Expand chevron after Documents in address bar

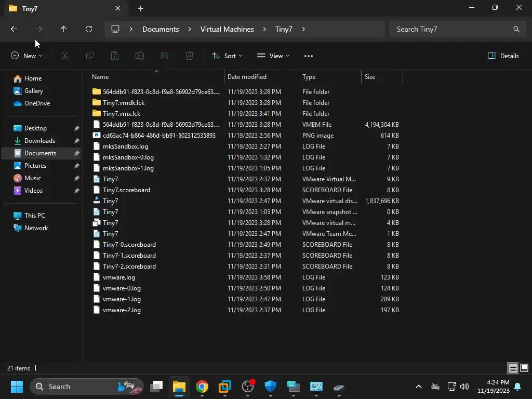pyautogui.click(x=190, y=29)
